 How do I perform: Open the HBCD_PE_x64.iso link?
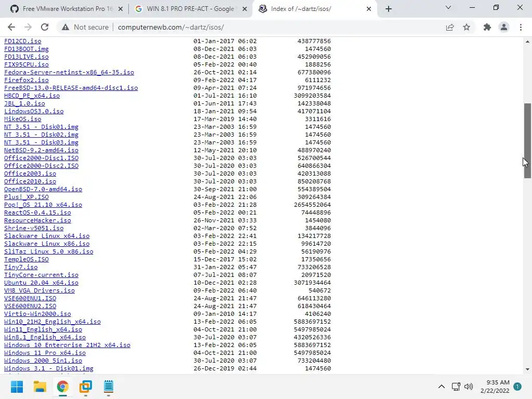click(x=32, y=96)
